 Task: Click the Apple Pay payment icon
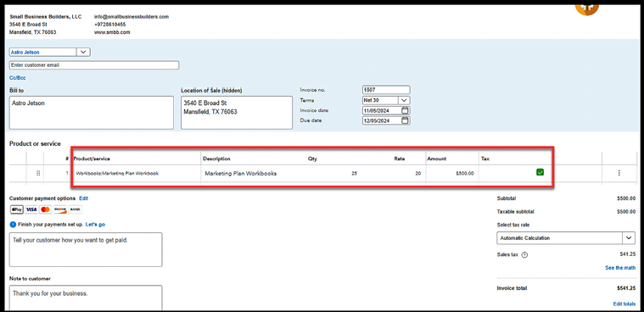tap(17, 209)
